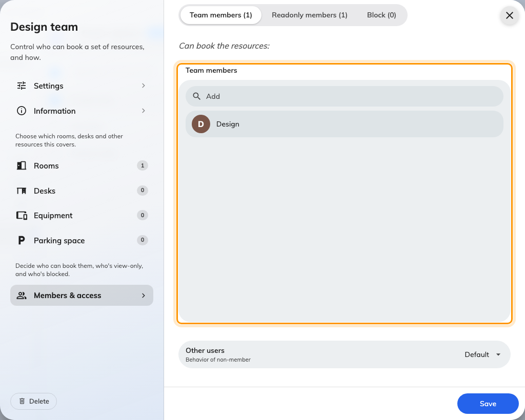
Task: Select Members & access label
Action: point(67,295)
